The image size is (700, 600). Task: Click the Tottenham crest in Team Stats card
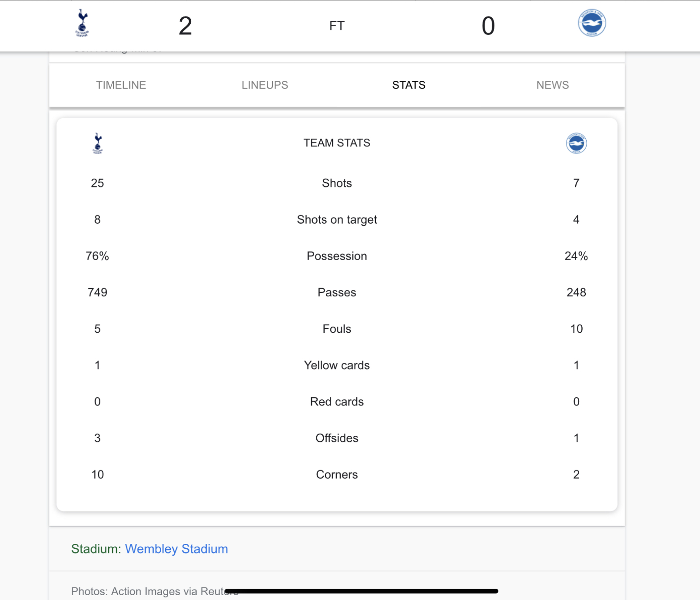pyautogui.click(x=98, y=143)
